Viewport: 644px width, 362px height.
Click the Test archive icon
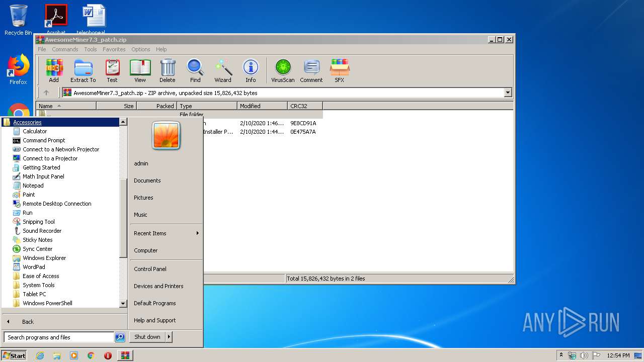click(x=112, y=70)
